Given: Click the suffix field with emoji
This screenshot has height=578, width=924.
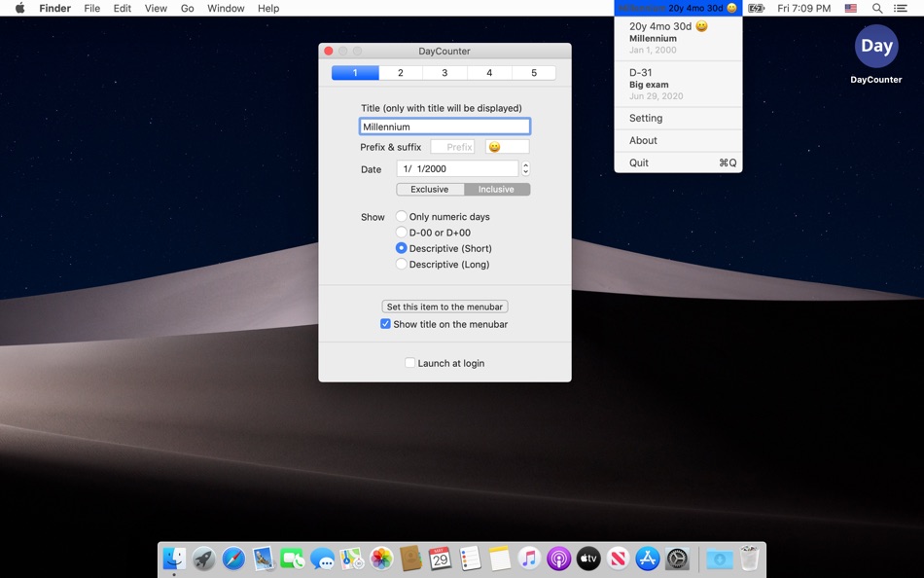Looking at the screenshot, I should click(508, 147).
